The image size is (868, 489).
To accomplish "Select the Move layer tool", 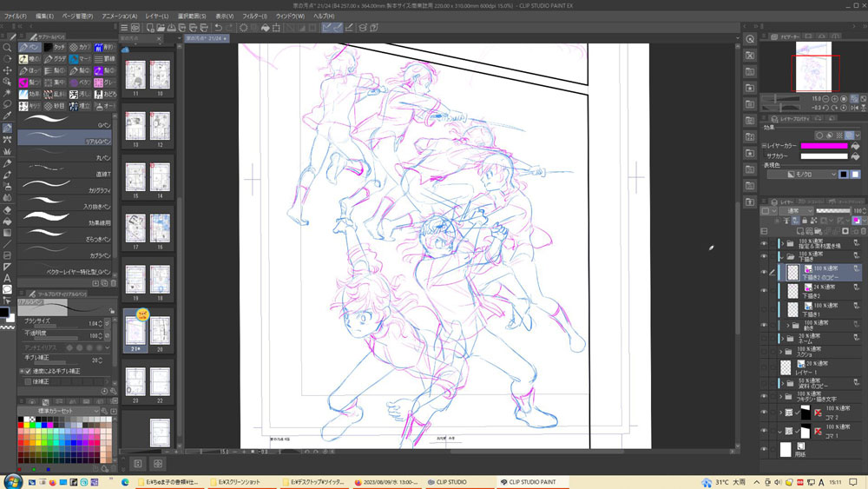I will [x=7, y=70].
